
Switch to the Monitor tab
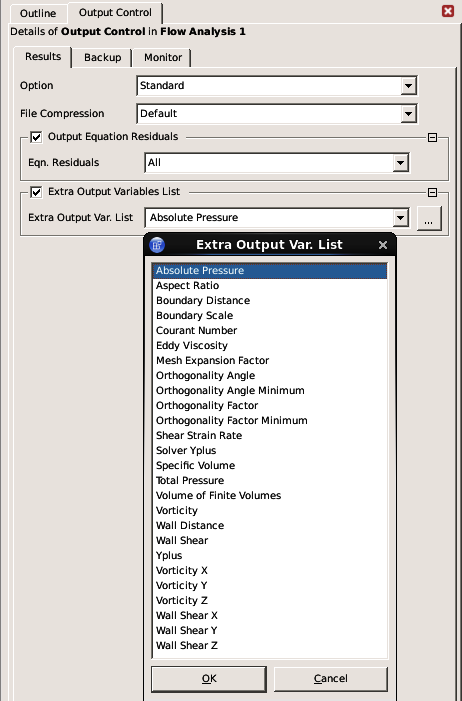(163, 58)
